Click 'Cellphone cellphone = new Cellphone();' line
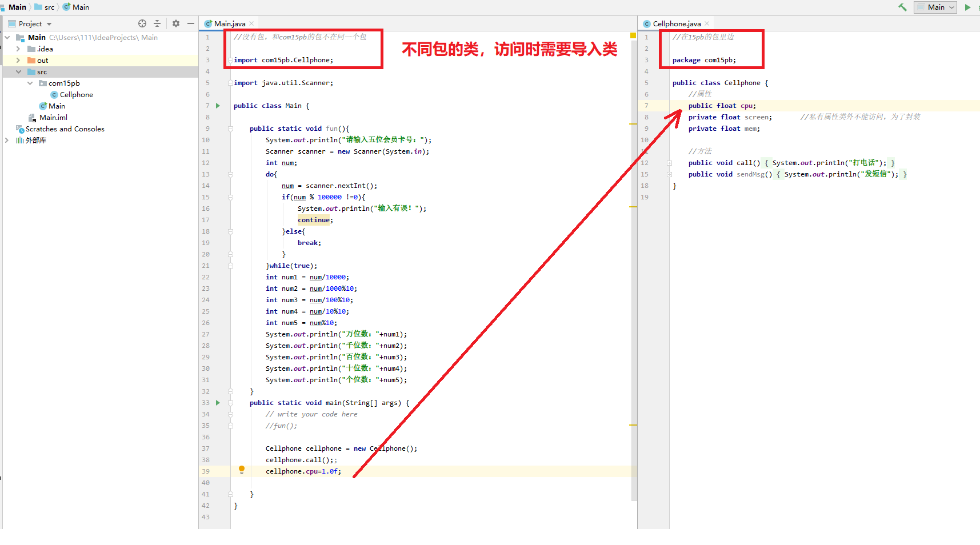 [342, 448]
